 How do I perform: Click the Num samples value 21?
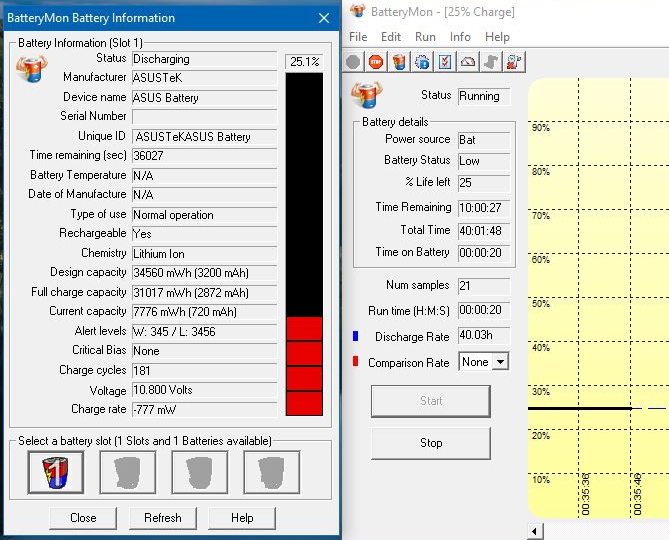484,285
